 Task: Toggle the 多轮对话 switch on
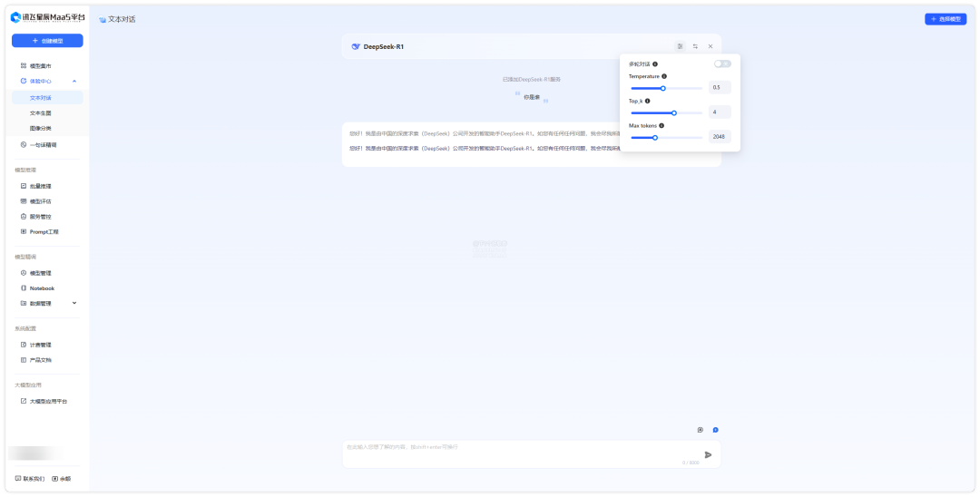[x=722, y=63]
